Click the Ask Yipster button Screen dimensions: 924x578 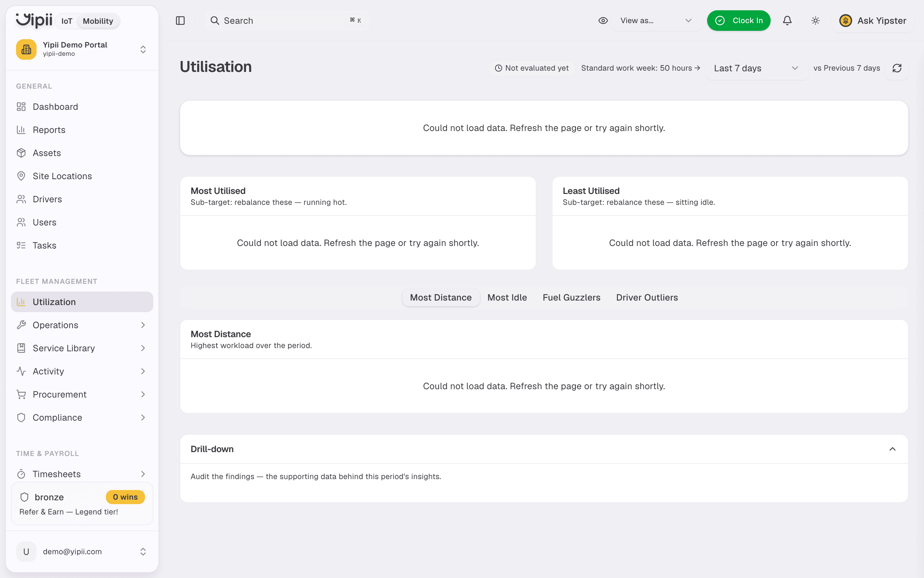[x=873, y=21]
